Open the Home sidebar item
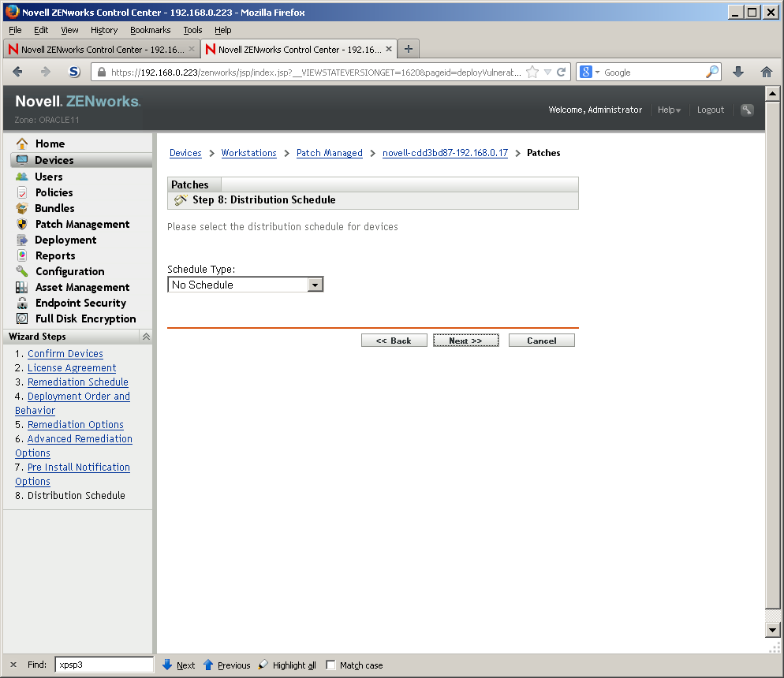The width and height of the screenshot is (784, 678). [x=50, y=143]
